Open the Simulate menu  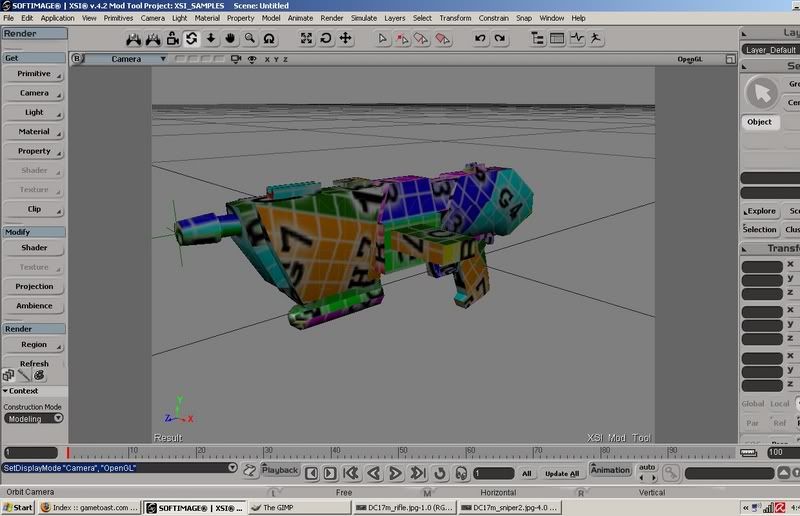click(364, 18)
